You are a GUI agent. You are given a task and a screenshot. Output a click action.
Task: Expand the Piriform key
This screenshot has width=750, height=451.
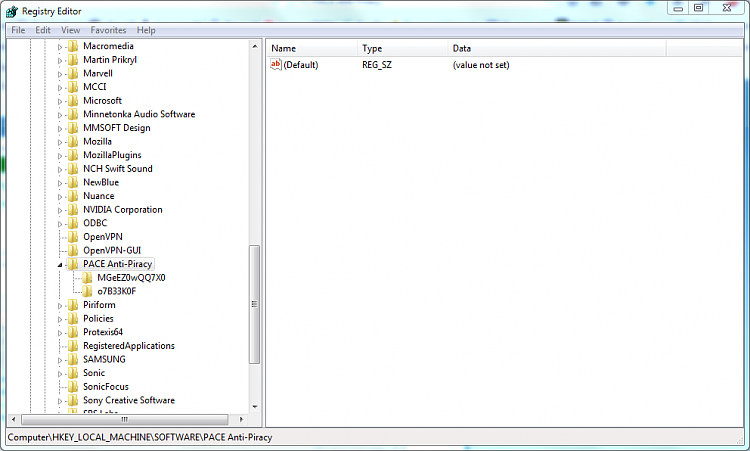pyautogui.click(x=60, y=306)
